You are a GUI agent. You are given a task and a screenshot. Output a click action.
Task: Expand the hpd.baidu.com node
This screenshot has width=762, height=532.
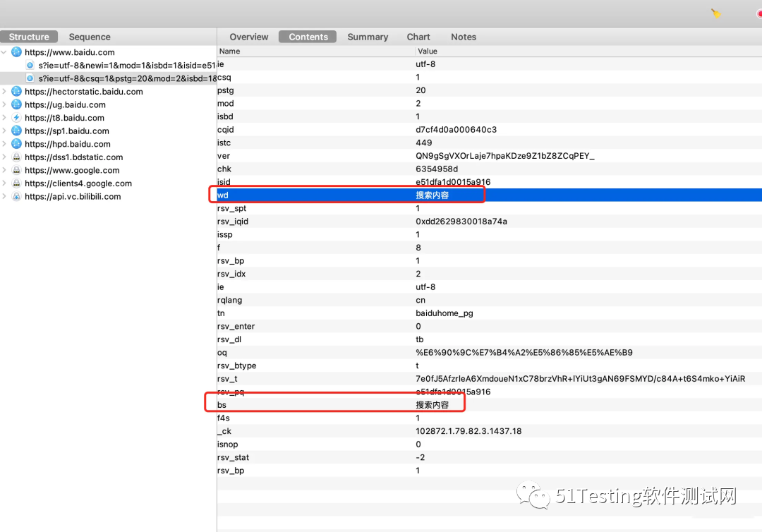4,144
